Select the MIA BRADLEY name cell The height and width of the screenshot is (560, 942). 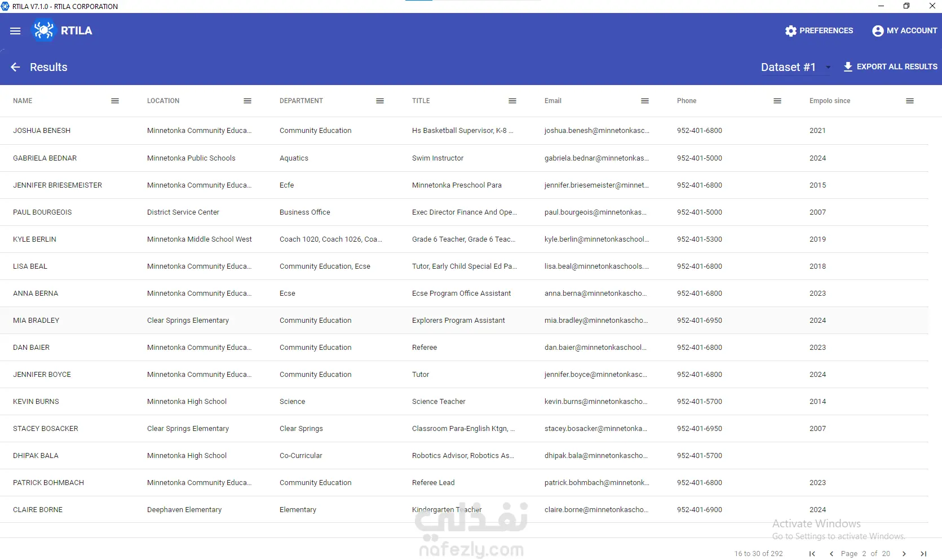(36, 321)
